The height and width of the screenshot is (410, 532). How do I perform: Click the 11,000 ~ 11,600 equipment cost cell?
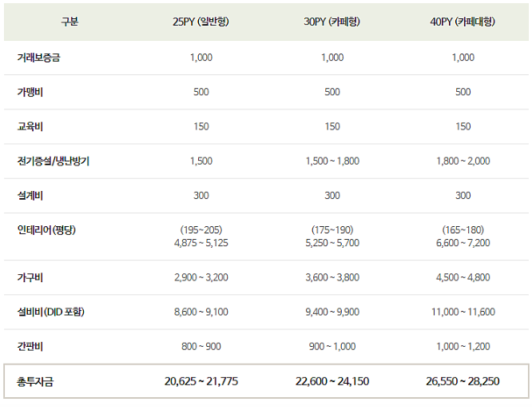pyautogui.click(x=463, y=312)
